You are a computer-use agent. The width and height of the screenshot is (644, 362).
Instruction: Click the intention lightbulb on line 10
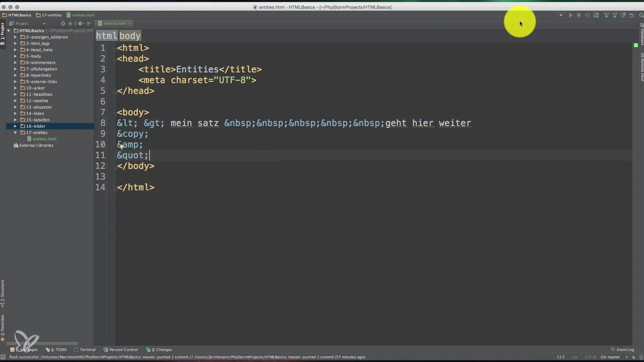coord(121,146)
